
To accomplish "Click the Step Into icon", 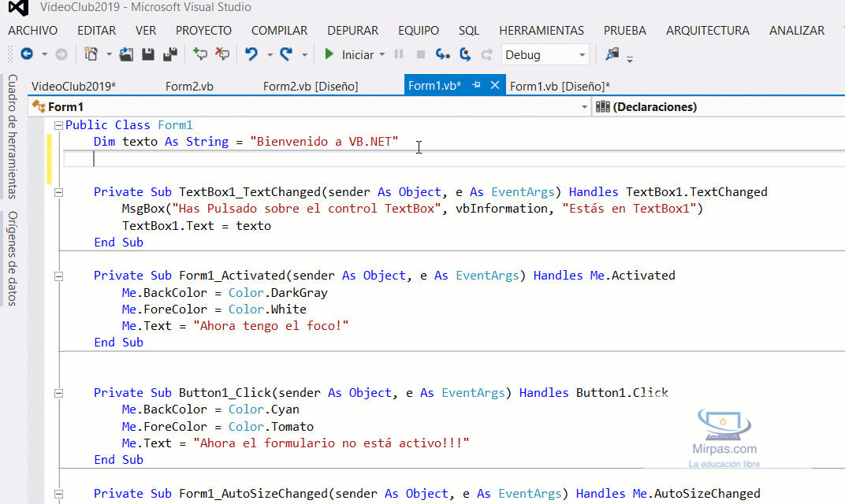I will (x=442, y=54).
